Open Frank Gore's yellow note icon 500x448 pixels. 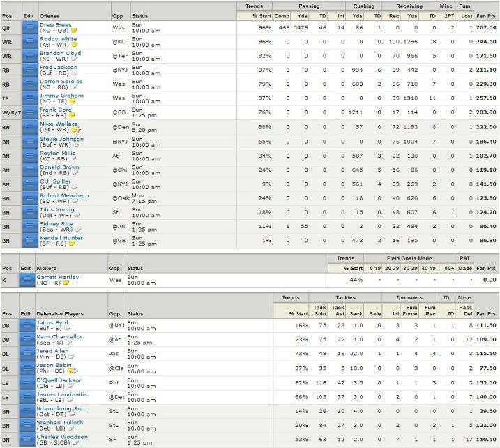pos(70,116)
